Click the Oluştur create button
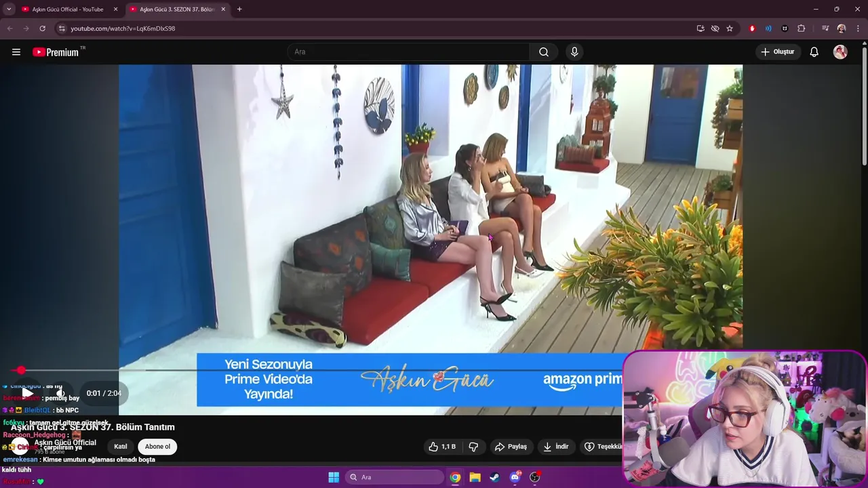This screenshot has height=488, width=868. point(778,52)
